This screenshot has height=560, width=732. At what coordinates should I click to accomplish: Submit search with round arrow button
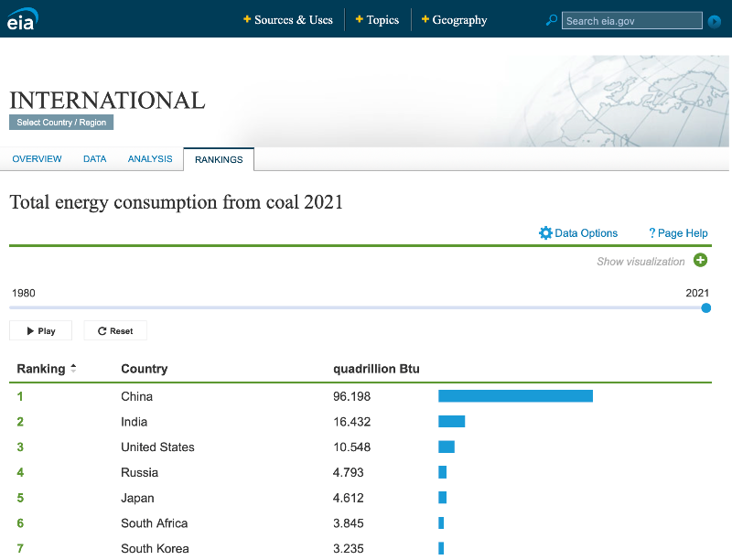coord(715,21)
